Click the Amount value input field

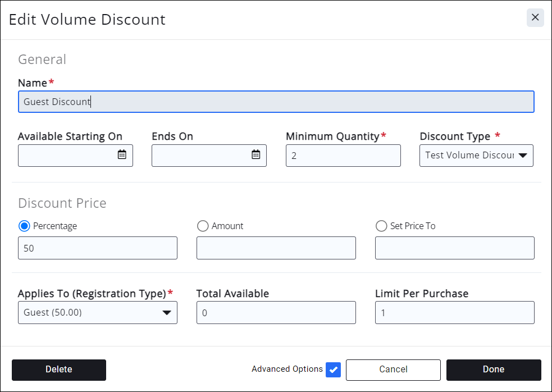[x=276, y=248]
